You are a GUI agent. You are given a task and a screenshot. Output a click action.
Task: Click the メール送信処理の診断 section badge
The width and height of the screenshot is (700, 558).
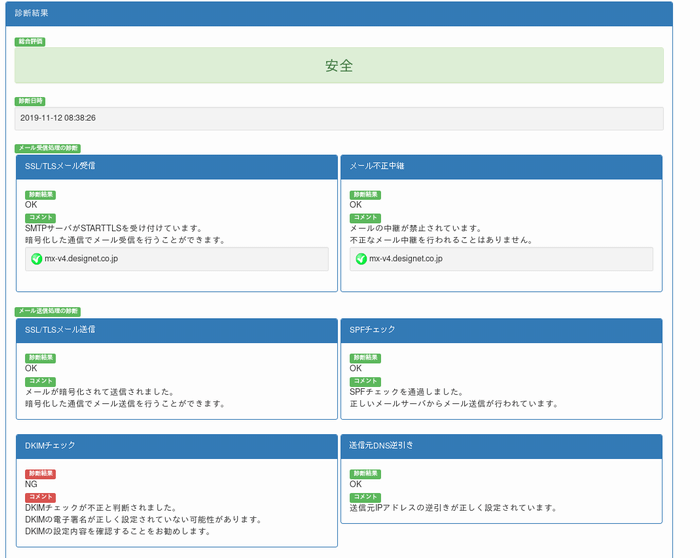pos(48,312)
